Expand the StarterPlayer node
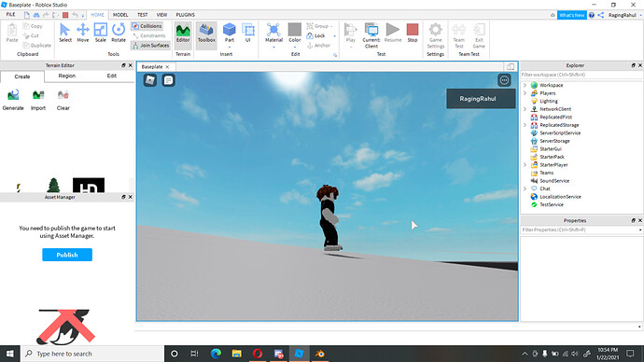The height and width of the screenshot is (362, 644). (525, 164)
